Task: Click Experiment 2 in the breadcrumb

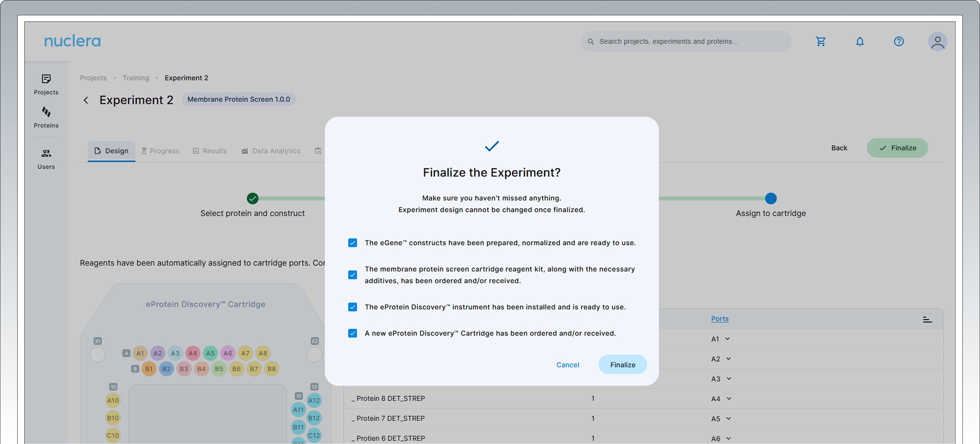Action: [x=187, y=78]
